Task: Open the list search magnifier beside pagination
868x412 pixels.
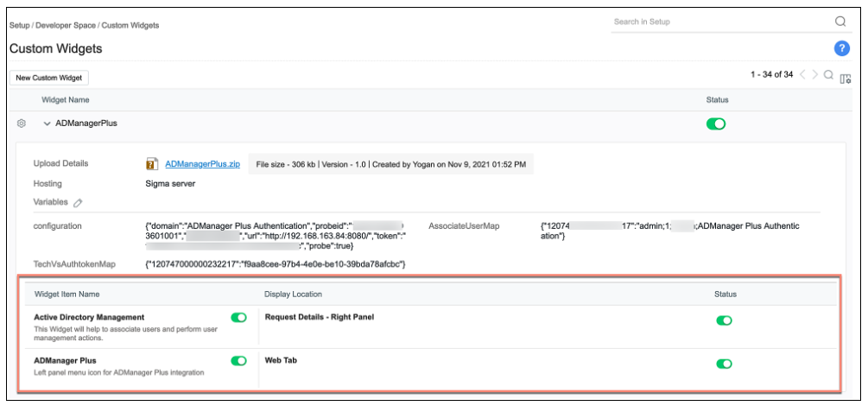Action: point(828,75)
